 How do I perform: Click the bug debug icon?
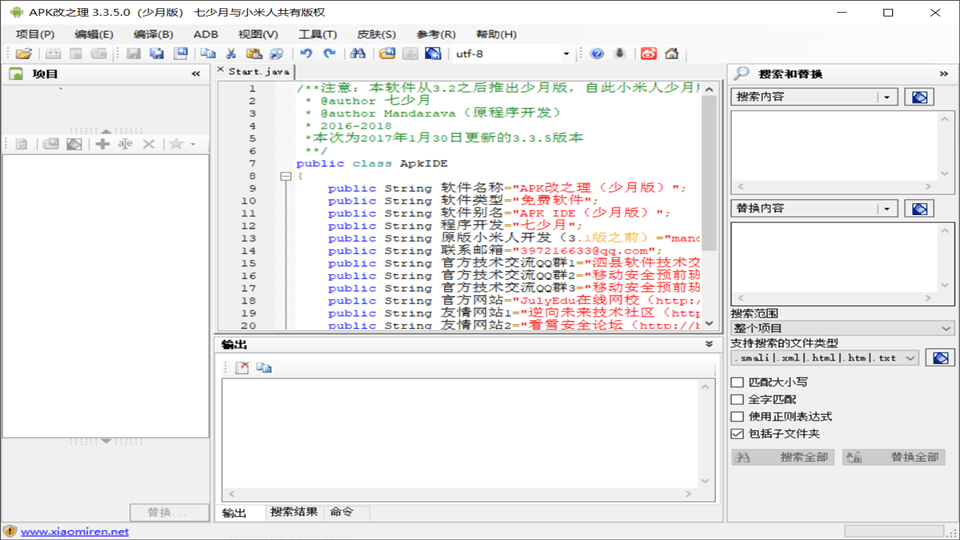click(x=620, y=54)
